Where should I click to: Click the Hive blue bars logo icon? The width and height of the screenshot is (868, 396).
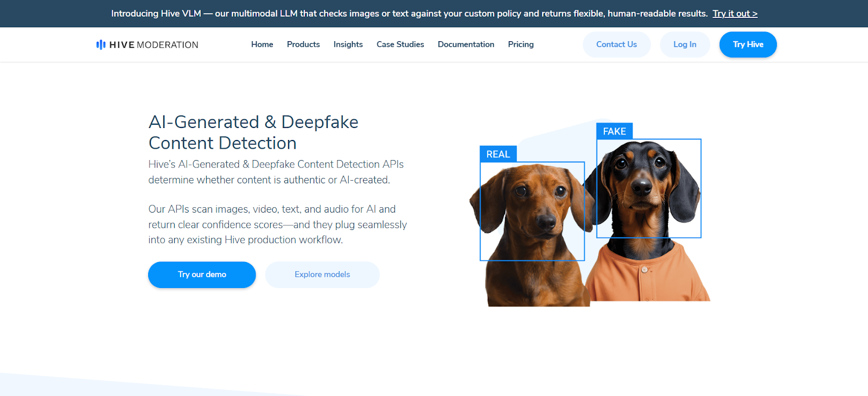tap(100, 44)
